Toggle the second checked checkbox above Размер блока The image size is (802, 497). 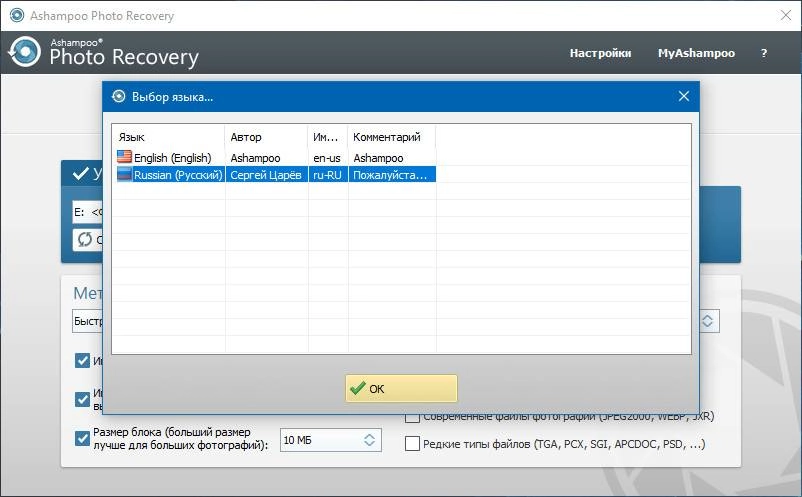[x=82, y=399]
